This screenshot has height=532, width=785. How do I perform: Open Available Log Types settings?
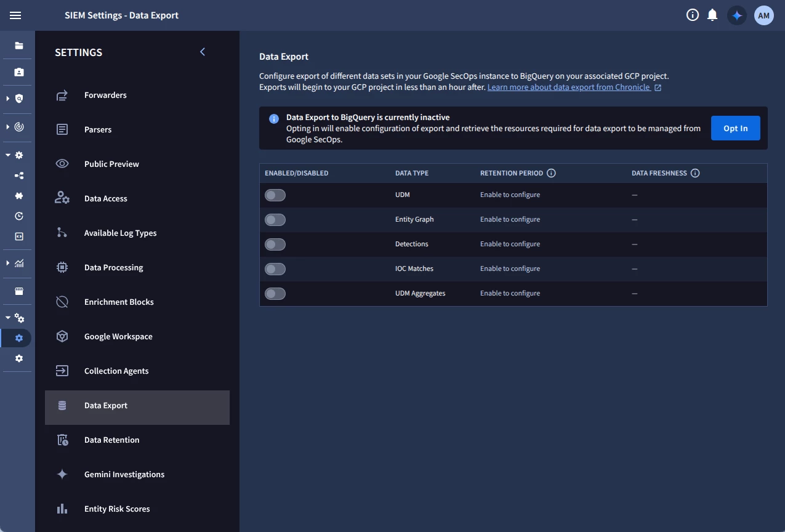[137, 233]
